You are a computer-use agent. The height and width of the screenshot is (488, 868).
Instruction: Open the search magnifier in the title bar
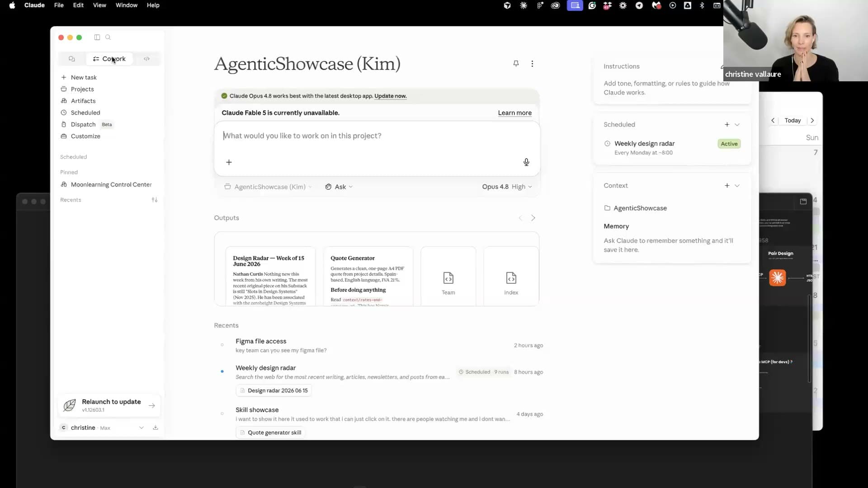coord(108,38)
